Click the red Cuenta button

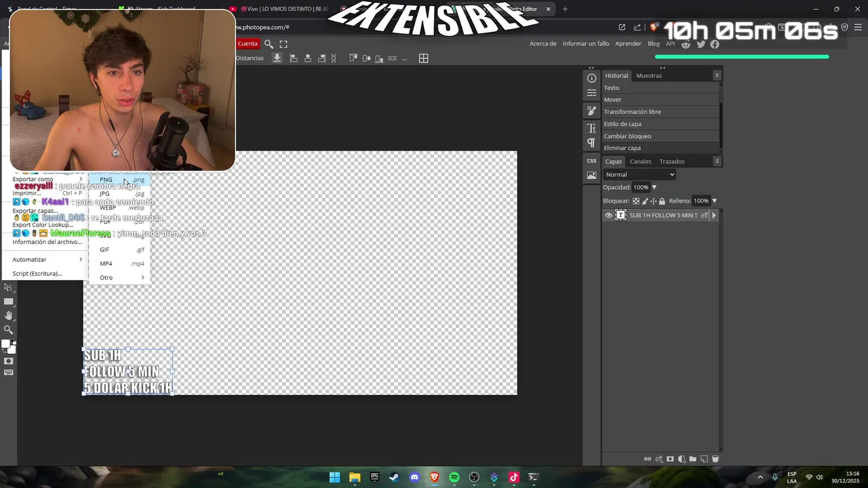(x=248, y=43)
